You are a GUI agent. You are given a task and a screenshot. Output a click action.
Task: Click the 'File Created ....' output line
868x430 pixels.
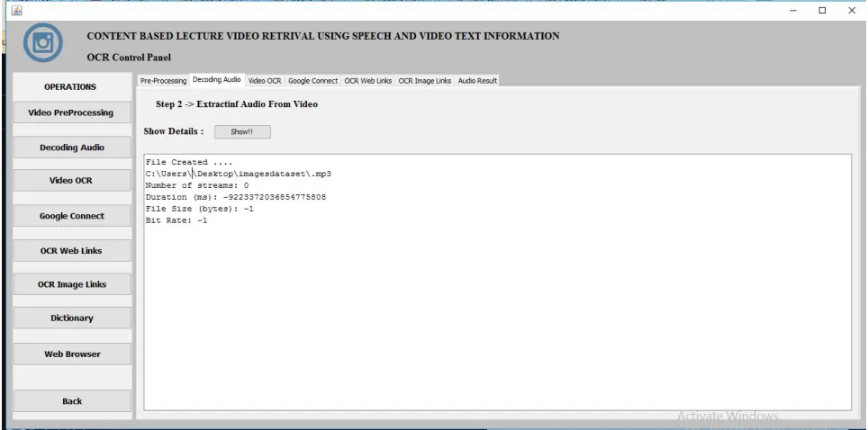coord(189,162)
